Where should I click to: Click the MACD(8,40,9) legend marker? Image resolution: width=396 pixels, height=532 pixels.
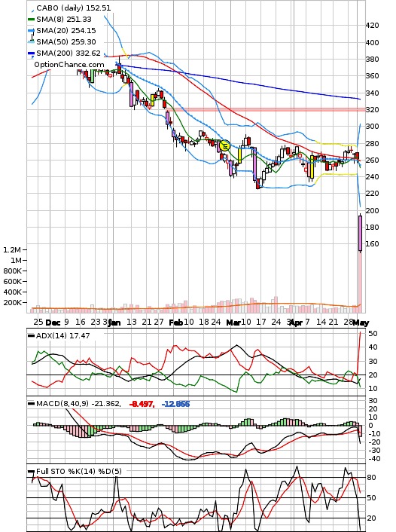coord(31,404)
